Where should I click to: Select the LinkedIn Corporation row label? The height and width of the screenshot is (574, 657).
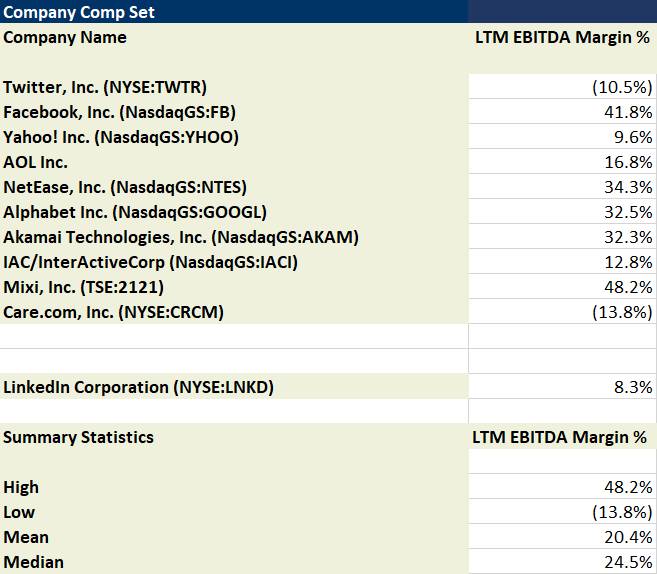click(x=138, y=387)
